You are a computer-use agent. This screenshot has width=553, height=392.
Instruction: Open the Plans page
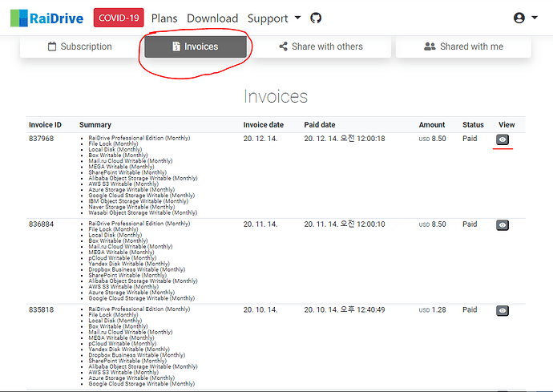(164, 18)
